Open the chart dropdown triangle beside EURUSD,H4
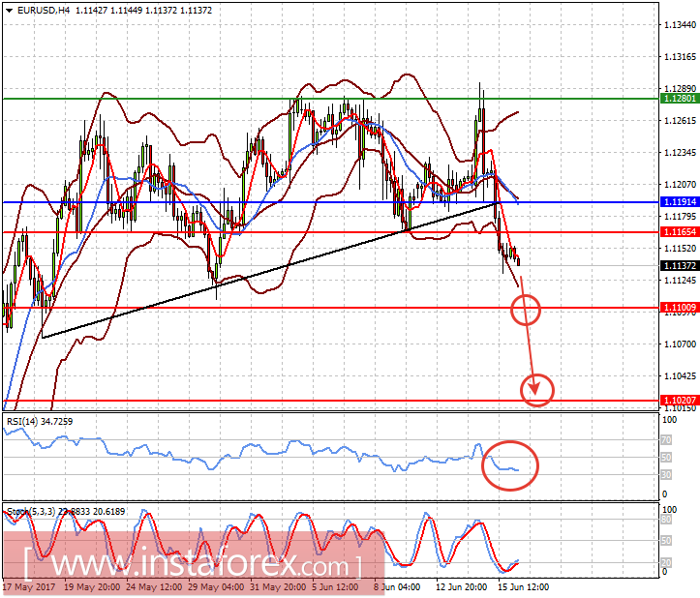This screenshot has width=700, height=598. (9, 11)
